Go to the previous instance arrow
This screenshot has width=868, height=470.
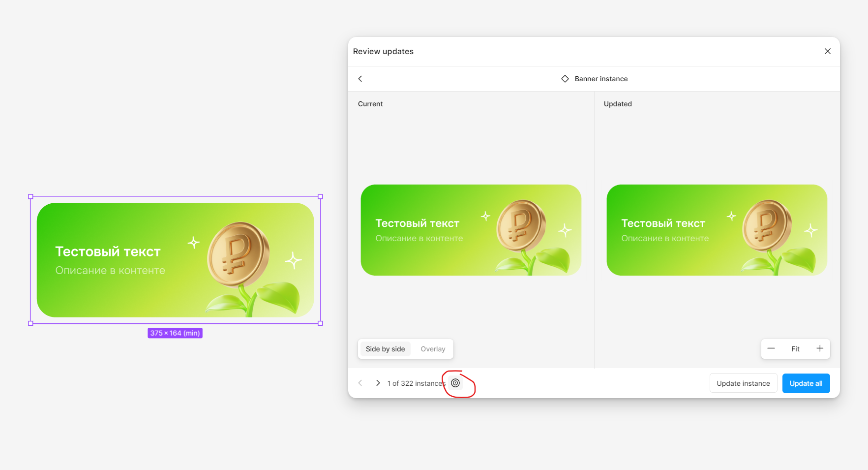pos(360,383)
